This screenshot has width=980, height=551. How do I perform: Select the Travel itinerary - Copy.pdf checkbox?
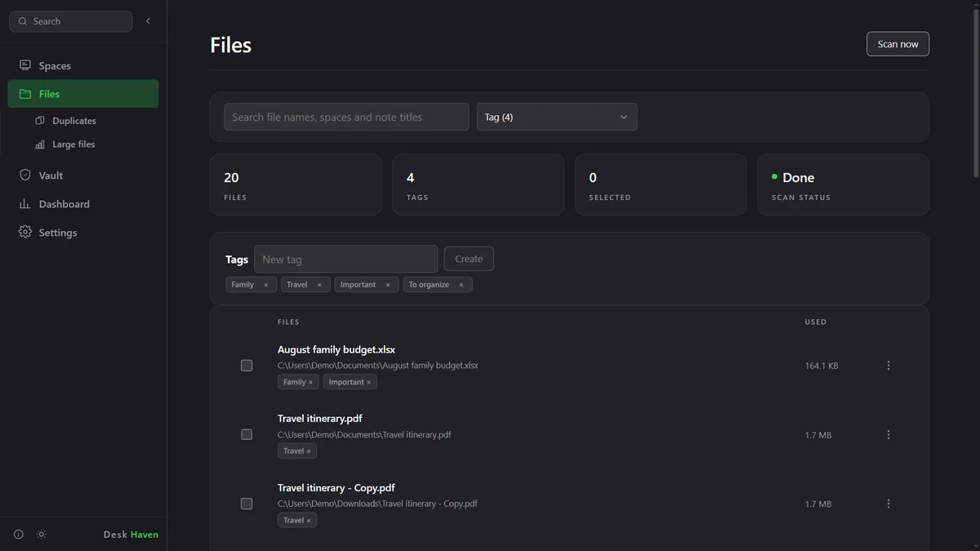tap(247, 504)
